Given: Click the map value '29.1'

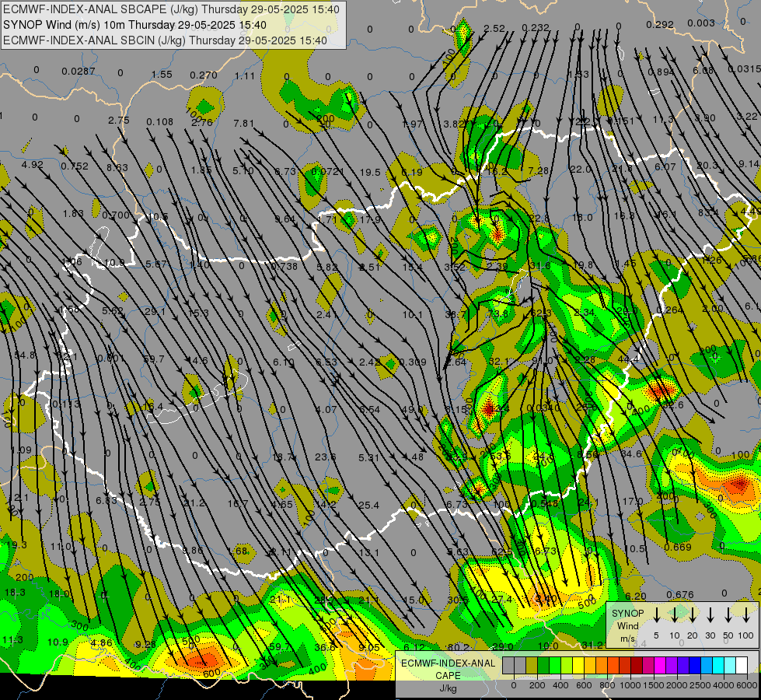Looking at the screenshot, I should click(x=155, y=312).
